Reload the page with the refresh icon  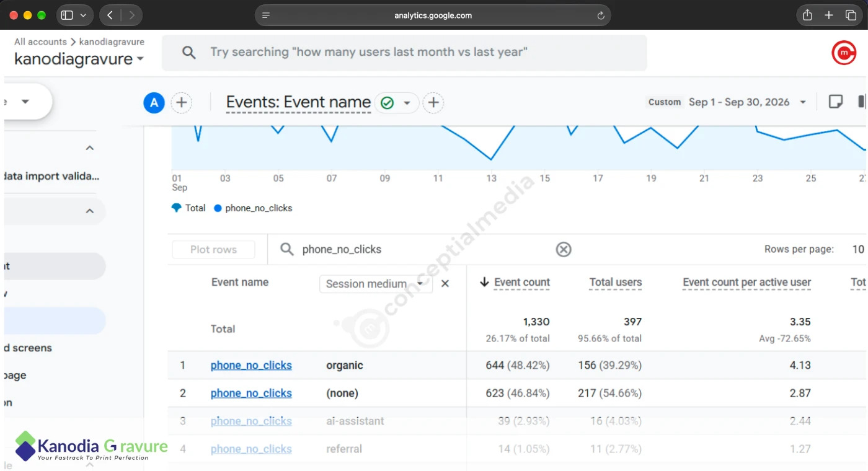click(x=600, y=15)
